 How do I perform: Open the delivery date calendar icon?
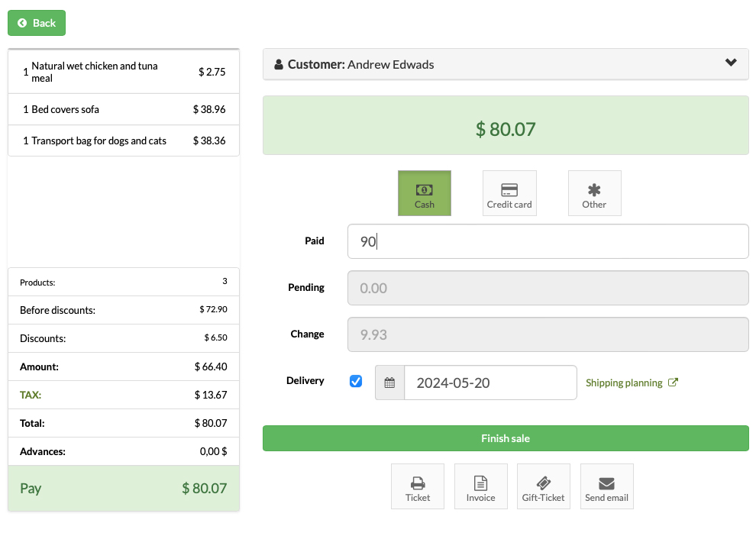click(x=389, y=383)
